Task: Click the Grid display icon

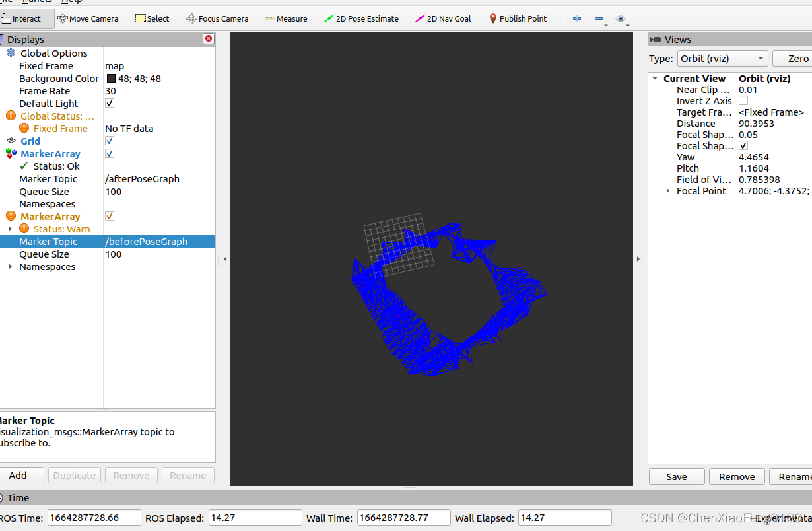Action: [x=11, y=141]
